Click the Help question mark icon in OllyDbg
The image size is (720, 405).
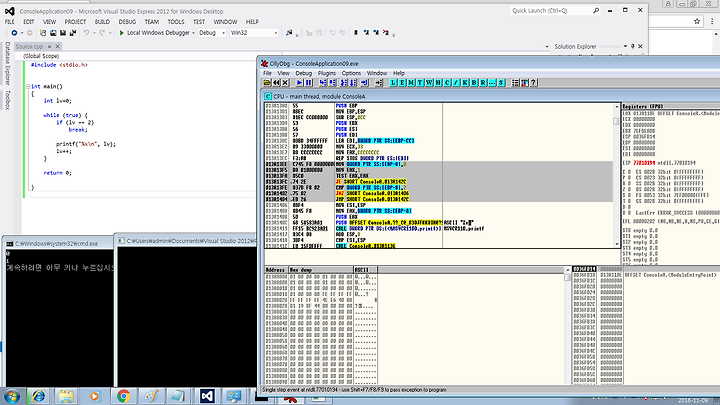pos(534,83)
